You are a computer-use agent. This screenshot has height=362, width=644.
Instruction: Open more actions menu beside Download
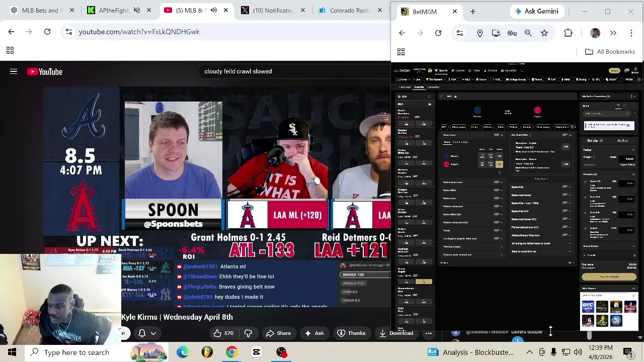coord(429,333)
